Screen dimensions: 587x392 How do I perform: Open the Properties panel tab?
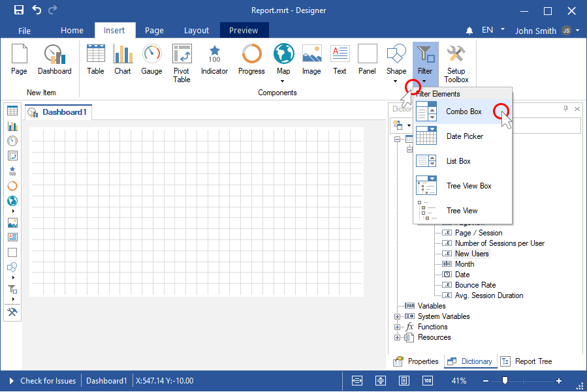tap(416, 361)
